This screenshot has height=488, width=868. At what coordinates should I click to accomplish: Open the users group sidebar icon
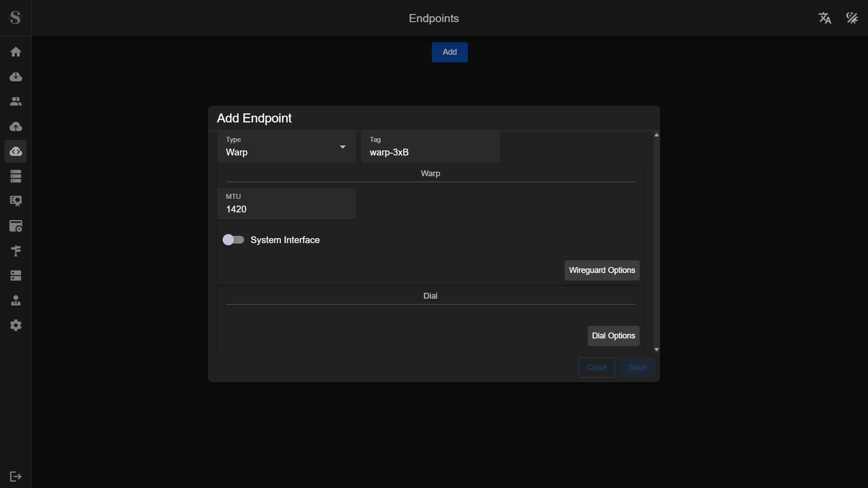click(16, 102)
